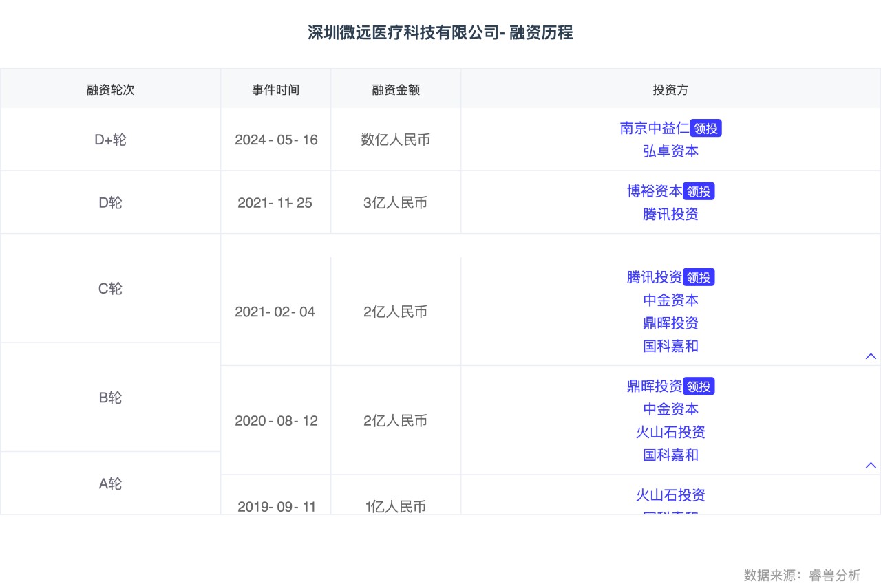Click the 投资方 column header

coord(670,89)
